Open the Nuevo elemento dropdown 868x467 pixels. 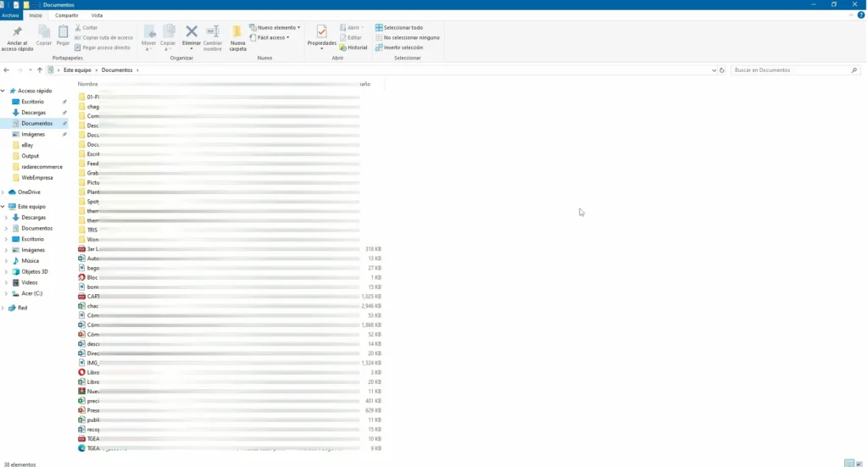pos(275,28)
